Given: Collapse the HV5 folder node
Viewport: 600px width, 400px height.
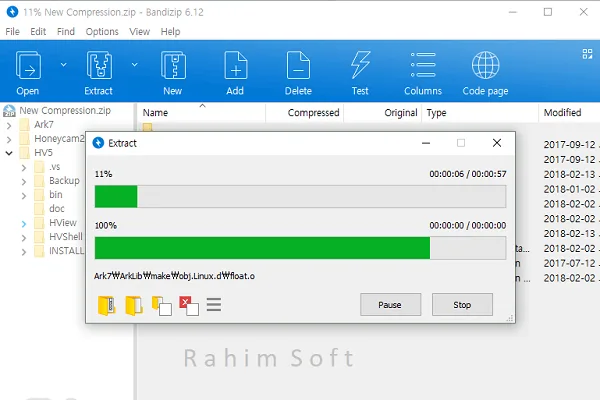Looking at the screenshot, I should [9, 153].
